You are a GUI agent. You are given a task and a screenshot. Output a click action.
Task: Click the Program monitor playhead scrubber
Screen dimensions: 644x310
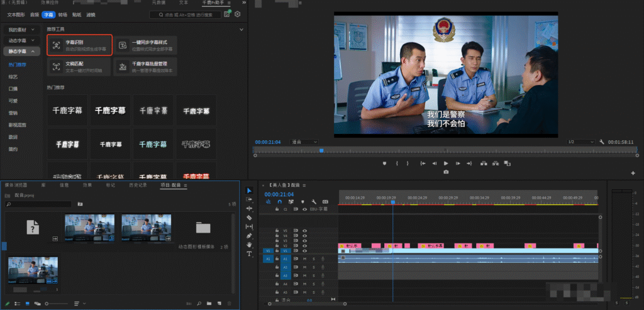coord(321,151)
